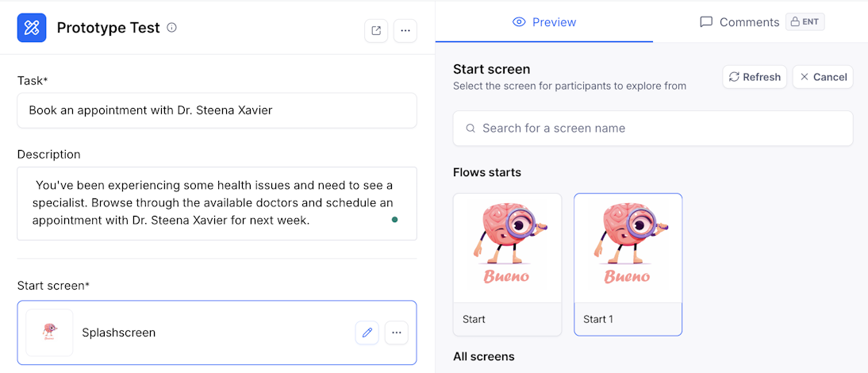This screenshot has height=373, width=868.
Task: Click the magnifier icon in the search field
Action: (x=470, y=129)
